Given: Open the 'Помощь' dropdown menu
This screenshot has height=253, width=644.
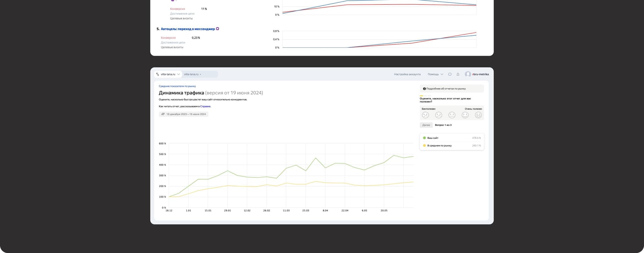Looking at the screenshot, I should click(x=435, y=74).
